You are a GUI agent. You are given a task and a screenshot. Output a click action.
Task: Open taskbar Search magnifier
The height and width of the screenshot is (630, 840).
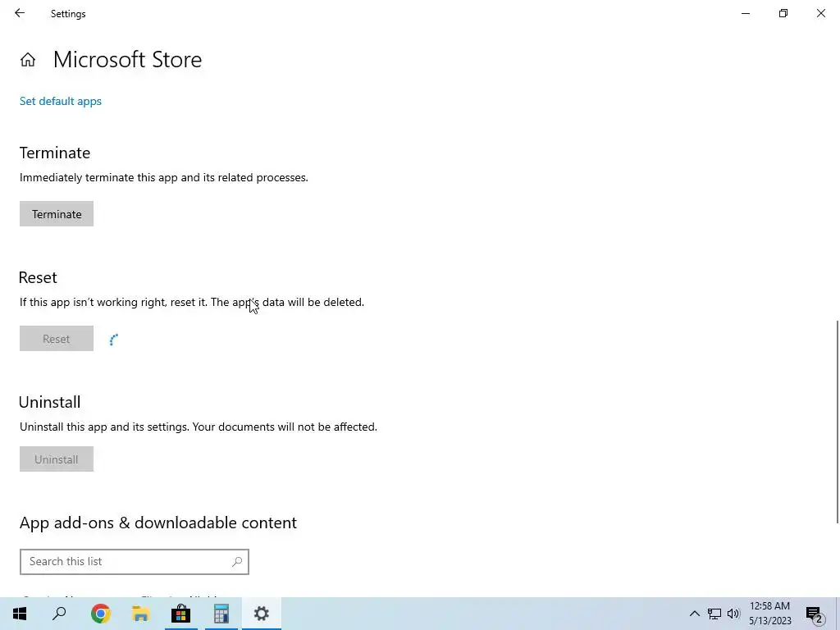[x=59, y=614]
